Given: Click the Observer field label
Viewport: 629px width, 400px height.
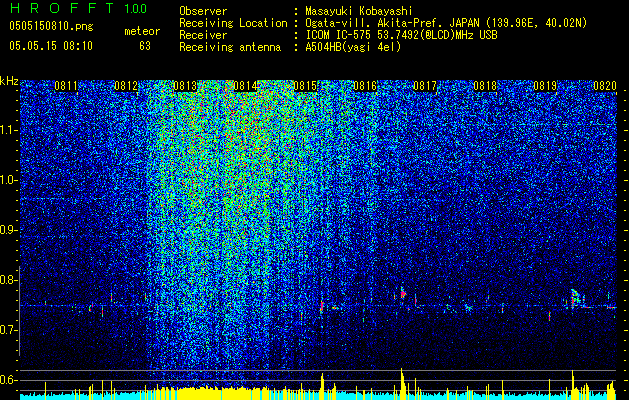Looking at the screenshot, I should point(203,11).
